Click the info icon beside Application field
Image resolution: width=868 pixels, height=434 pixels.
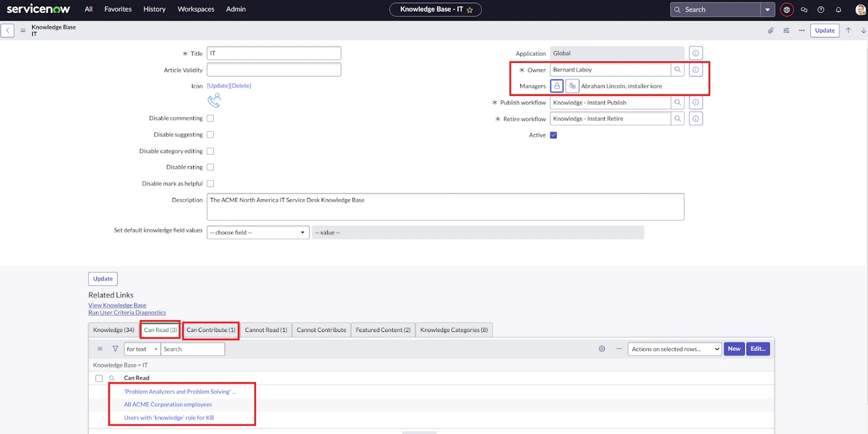695,53
